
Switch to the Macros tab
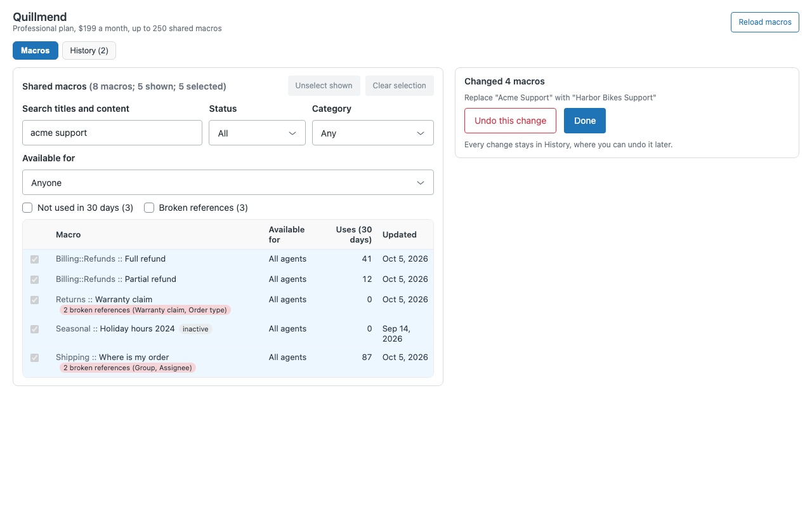pyautogui.click(x=36, y=50)
